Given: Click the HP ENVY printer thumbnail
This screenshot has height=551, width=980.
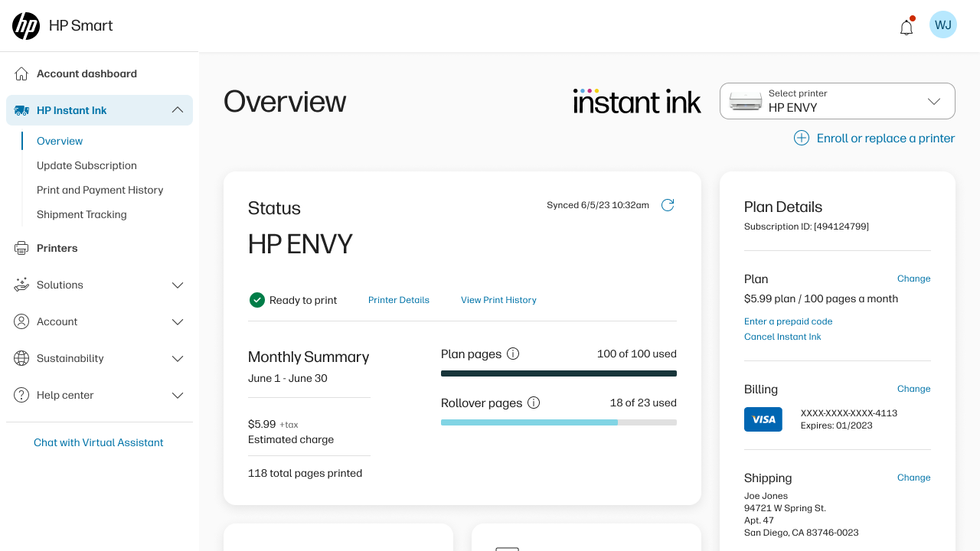Looking at the screenshot, I should (746, 101).
